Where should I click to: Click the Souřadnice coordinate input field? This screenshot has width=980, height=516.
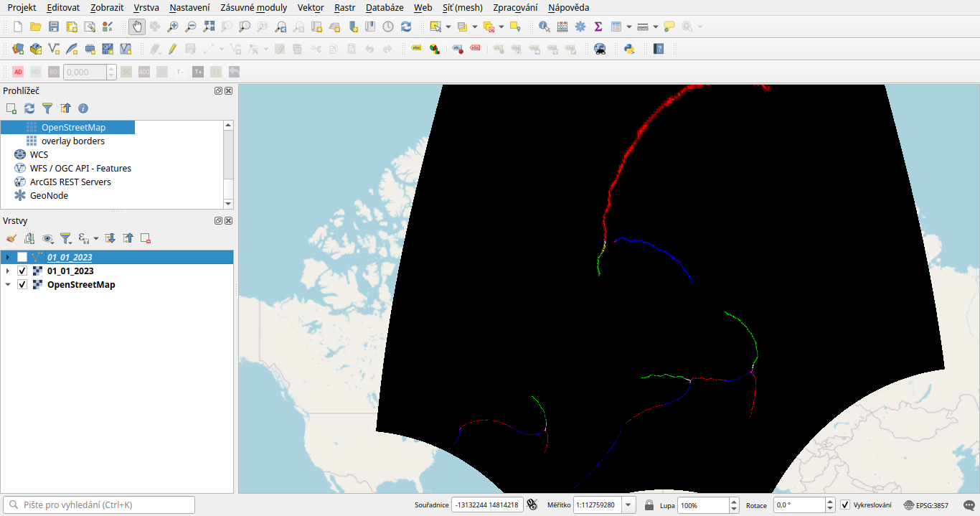tap(487, 505)
